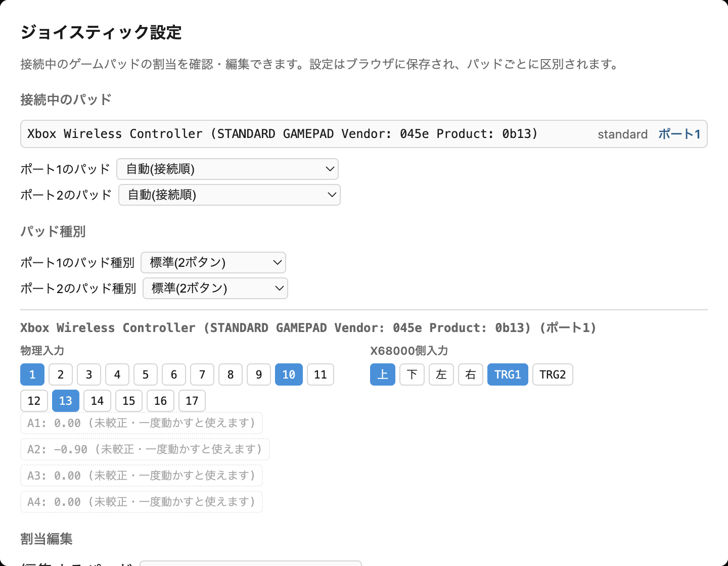728x566 pixels.
Task: Click the 下 X68000 input button
Action: coord(412,374)
